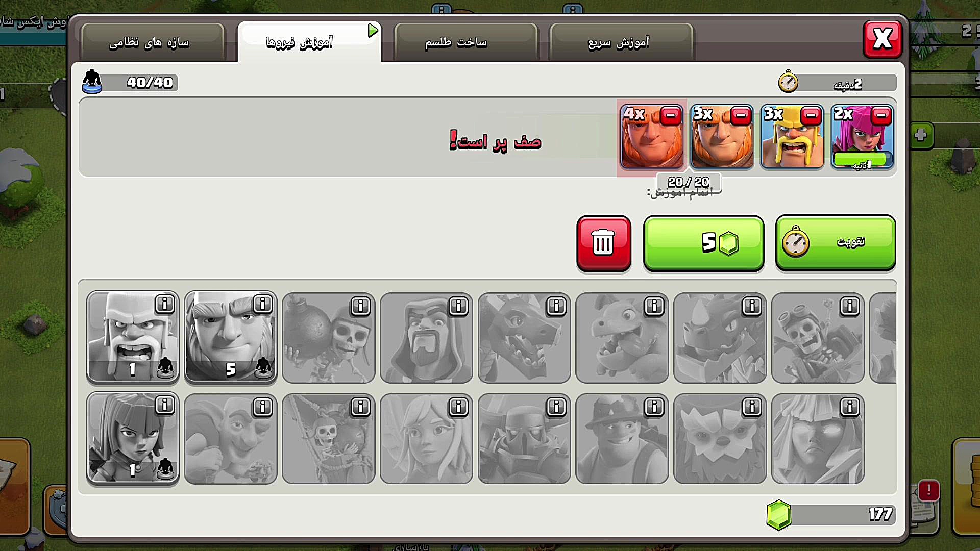980x551 pixels.
Task: Open the سازه های نظامی tab
Action: click(x=149, y=42)
